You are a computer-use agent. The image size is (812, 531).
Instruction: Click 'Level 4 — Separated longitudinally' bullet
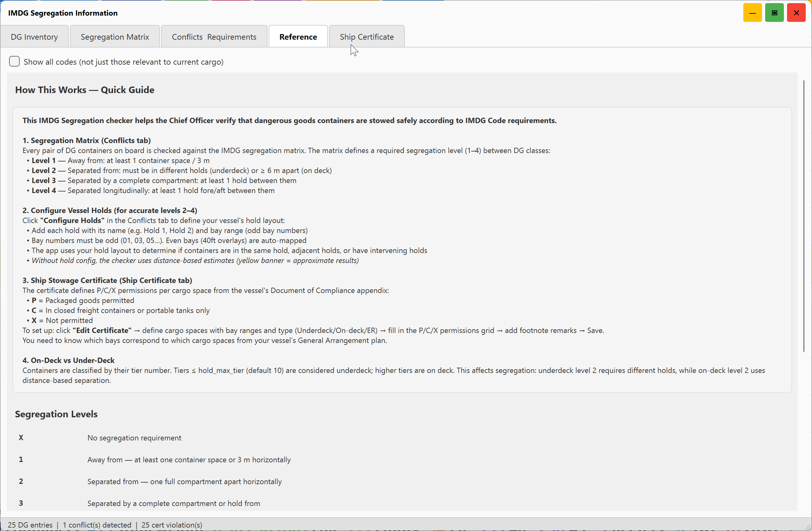tap(151, 191)
